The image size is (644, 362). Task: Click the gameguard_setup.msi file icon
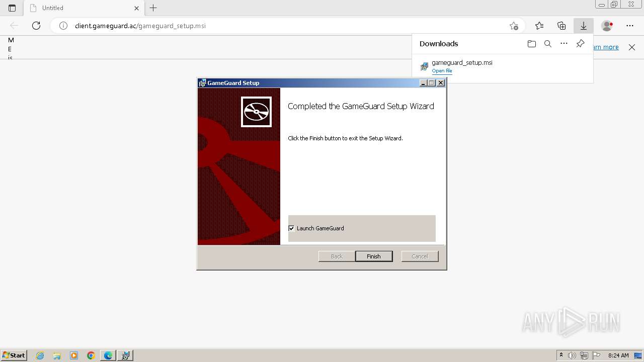pyautogui.click(x=424, y=66)
